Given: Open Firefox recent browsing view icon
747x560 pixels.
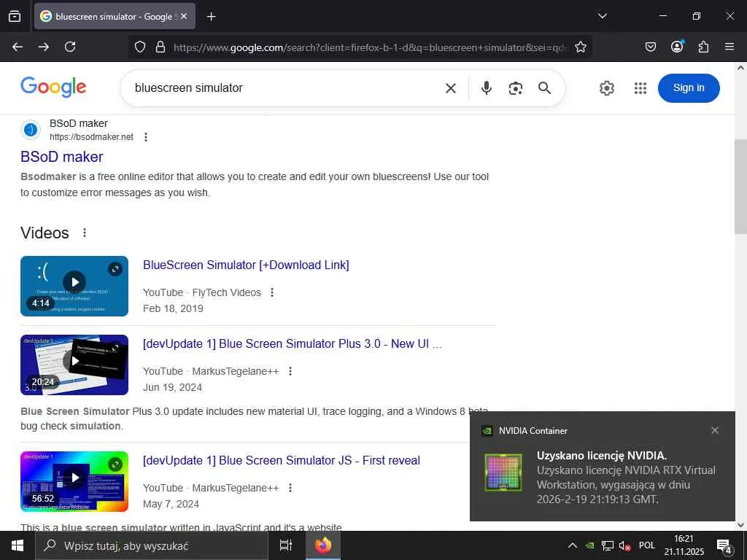Looking at the screenshot, I should point(15,16).
